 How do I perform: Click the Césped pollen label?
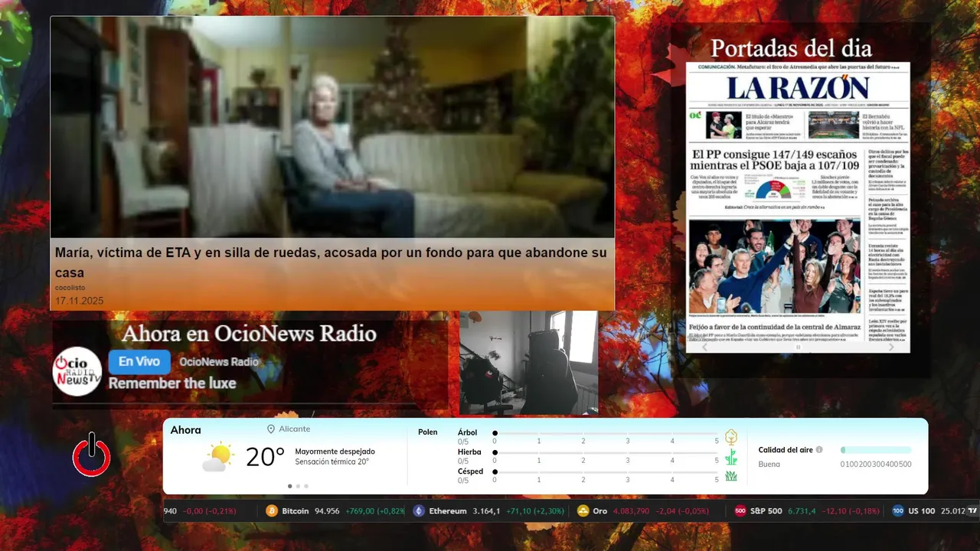coord(470,471)
